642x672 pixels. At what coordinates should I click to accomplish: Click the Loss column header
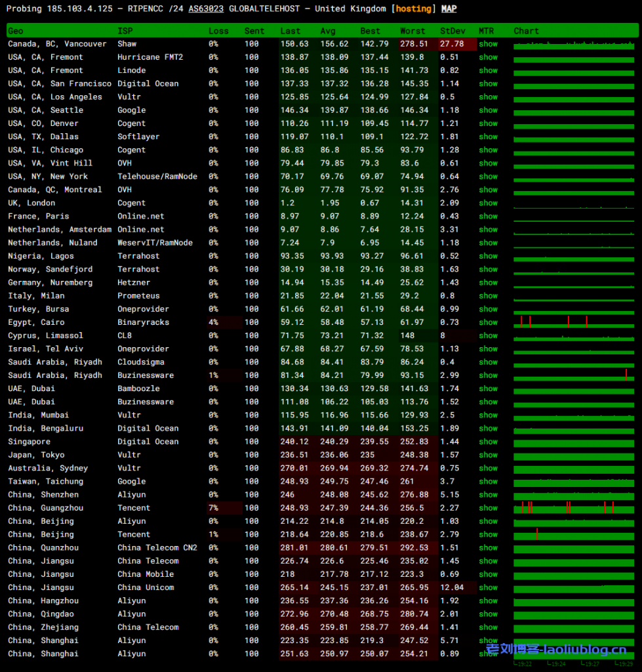(218, 31)
